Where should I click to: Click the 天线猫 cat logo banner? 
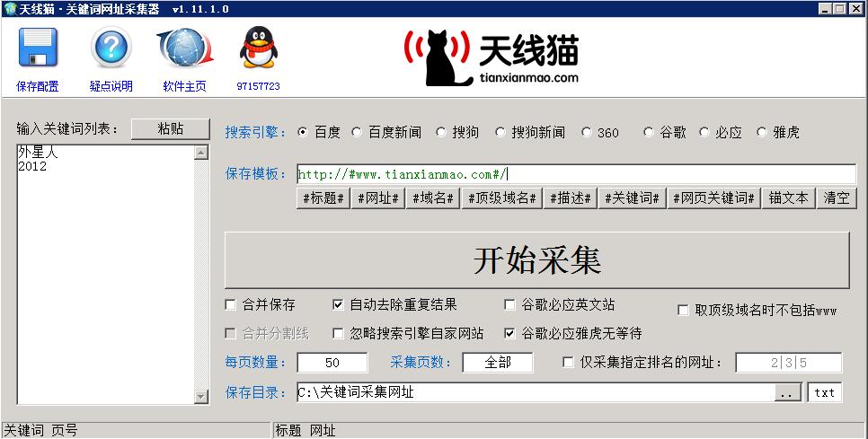(492, 57)
